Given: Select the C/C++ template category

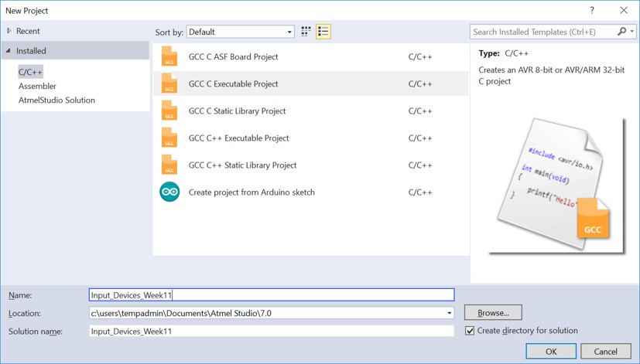Looking at the screenshot, I should (30, 72).
